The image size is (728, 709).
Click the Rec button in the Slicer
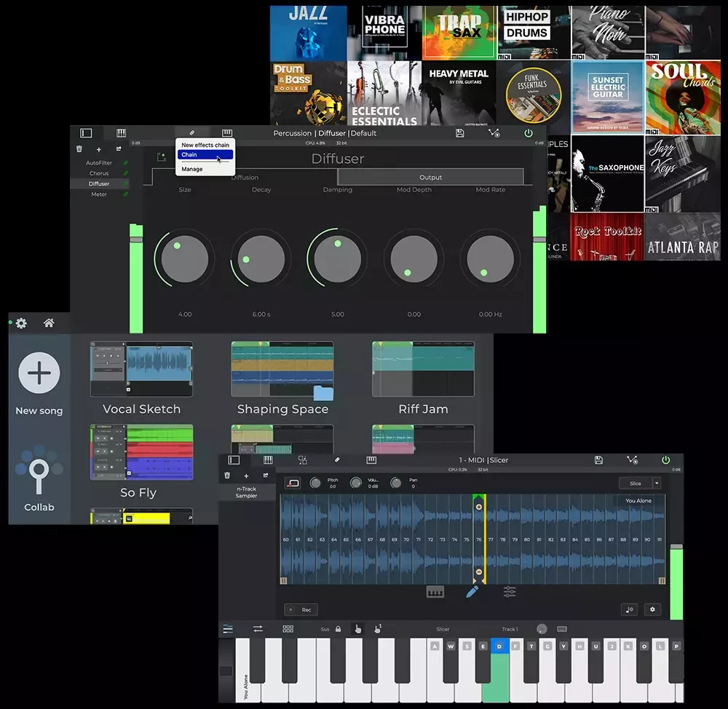tap(301, 609)
